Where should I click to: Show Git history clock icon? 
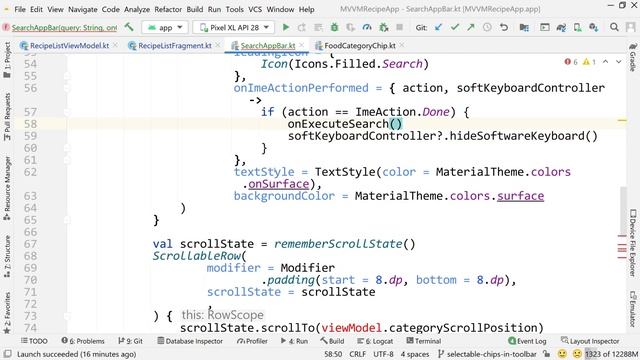tap(487, 27)
